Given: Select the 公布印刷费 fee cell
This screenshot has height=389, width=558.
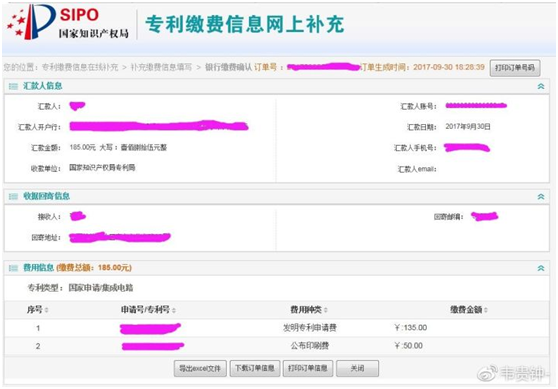Looking at the screenshot, I should tap(310, 346).
